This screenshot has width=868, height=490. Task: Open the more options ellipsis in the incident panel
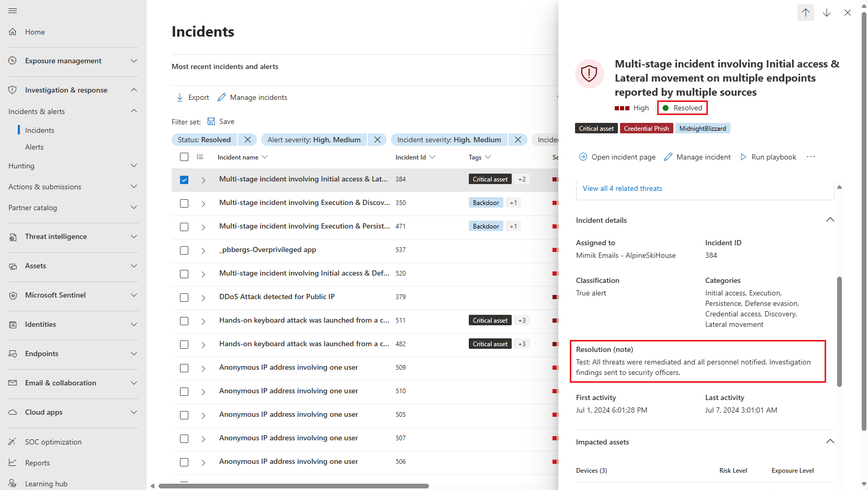click(811, 157)
